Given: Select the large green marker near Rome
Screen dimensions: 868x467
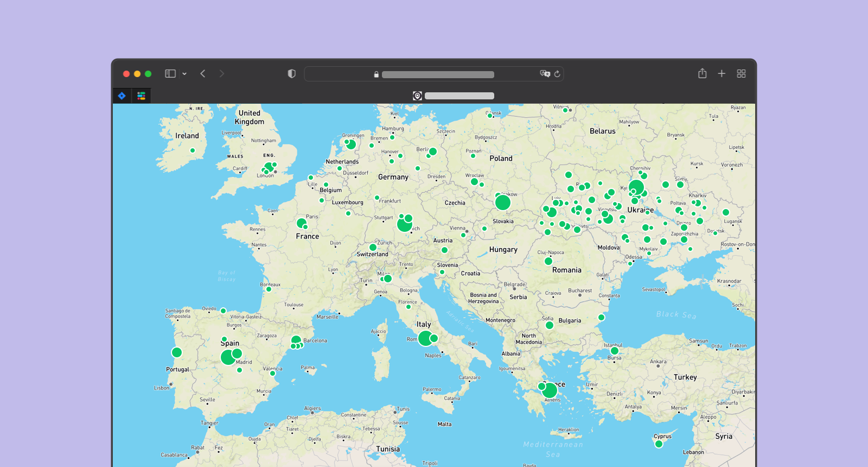Looking at the screenshot, I should click(x=426, y=338).
